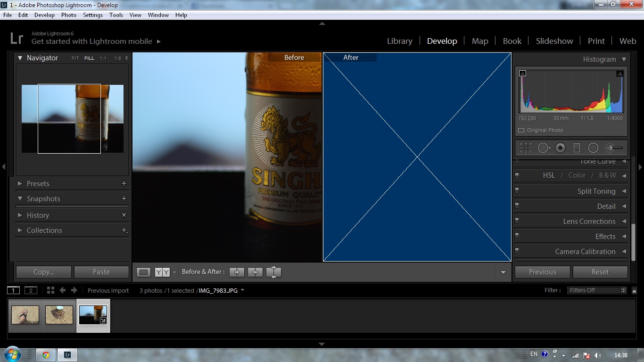
Task: Click the Copy... button
Action: tap(44, 272)
